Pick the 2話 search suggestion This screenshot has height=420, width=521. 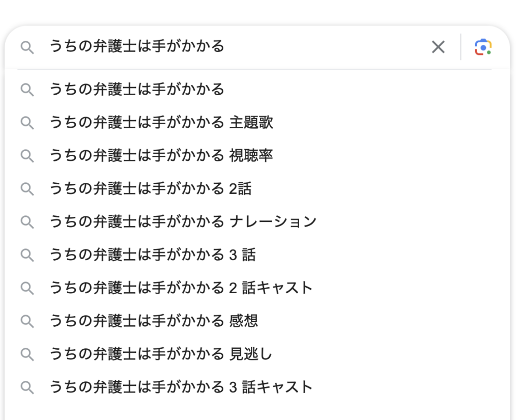150,189
